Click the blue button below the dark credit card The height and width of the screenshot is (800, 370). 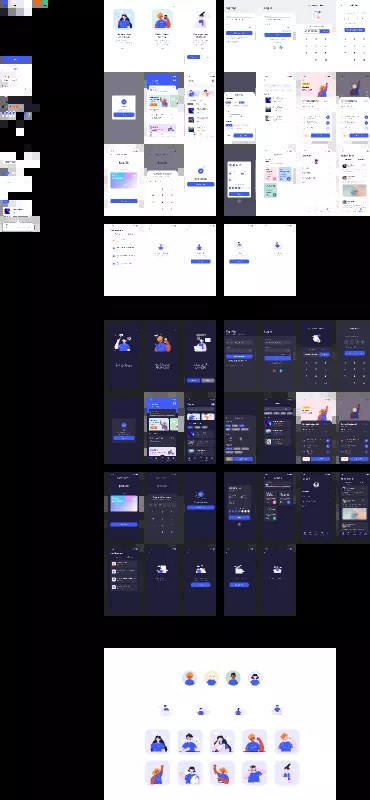pyautogui.click(x=124, y=524)
